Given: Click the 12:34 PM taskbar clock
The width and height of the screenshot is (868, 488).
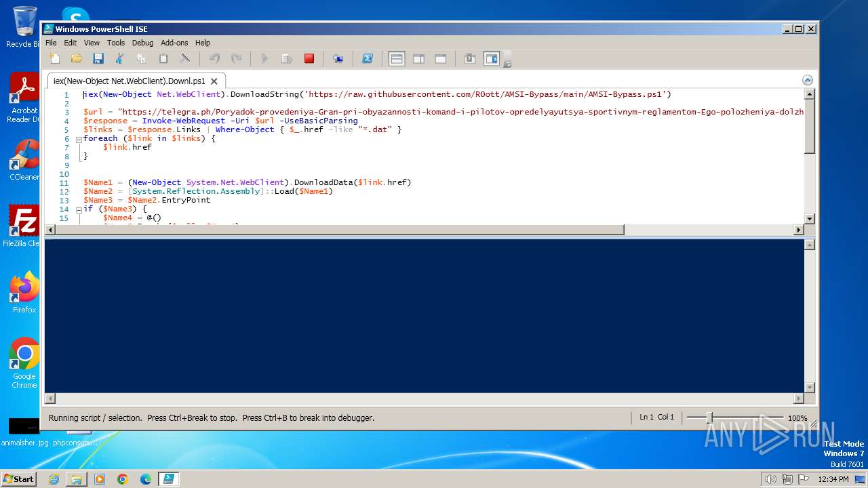Looking at the screenshot, I should coord(833,479).
